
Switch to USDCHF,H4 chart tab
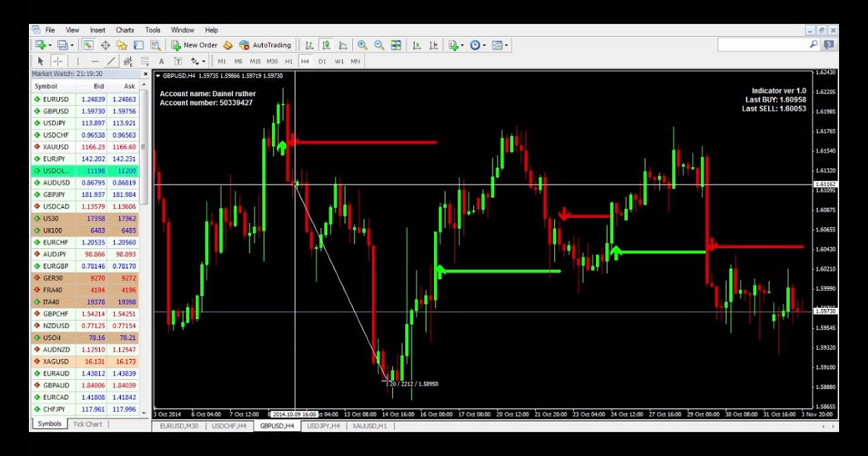click(229, 426)
